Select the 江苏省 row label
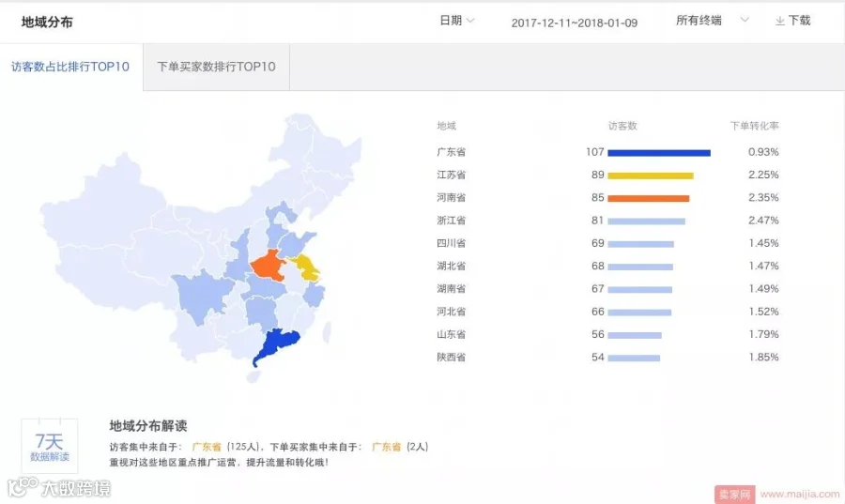This screenshot has width=845, height=504. (x=451, y=175)
